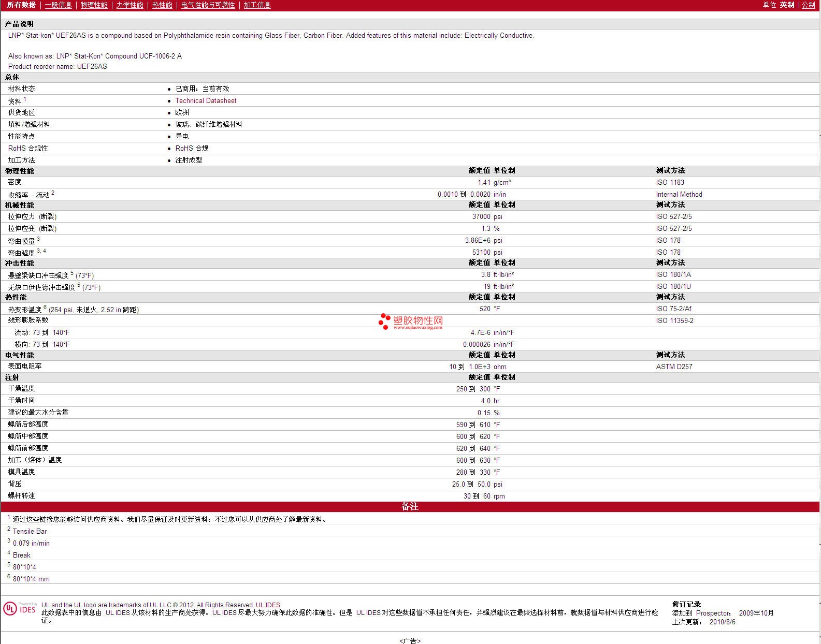Select the 所有数据 tab
This screenshot has height=644, width=821.
(21, 5)
